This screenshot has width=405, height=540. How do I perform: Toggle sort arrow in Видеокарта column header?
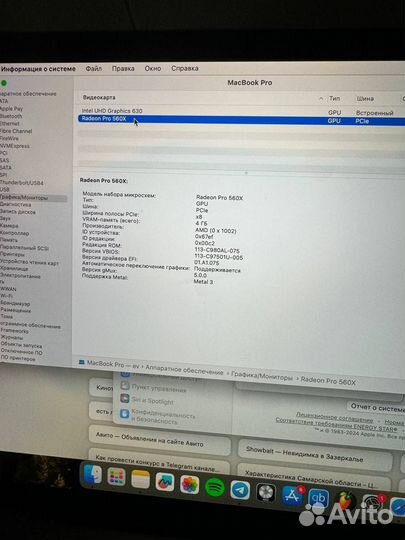click(321, 98)
